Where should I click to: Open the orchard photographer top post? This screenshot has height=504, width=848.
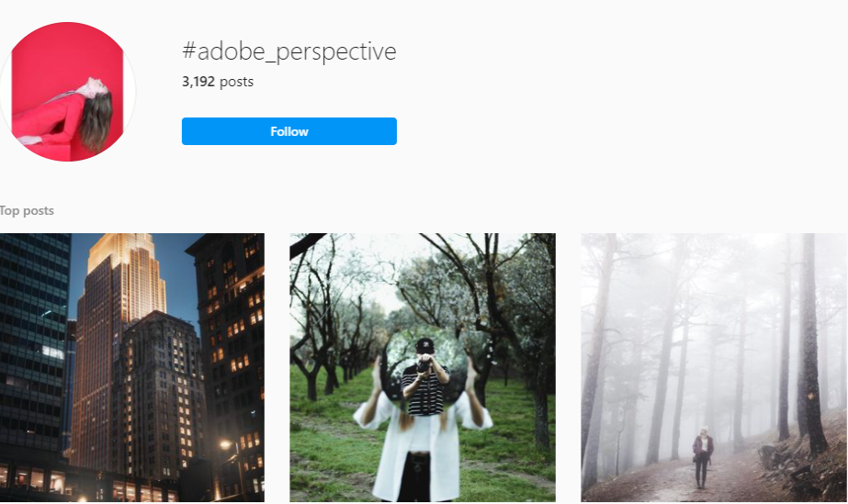pos(423,367)
